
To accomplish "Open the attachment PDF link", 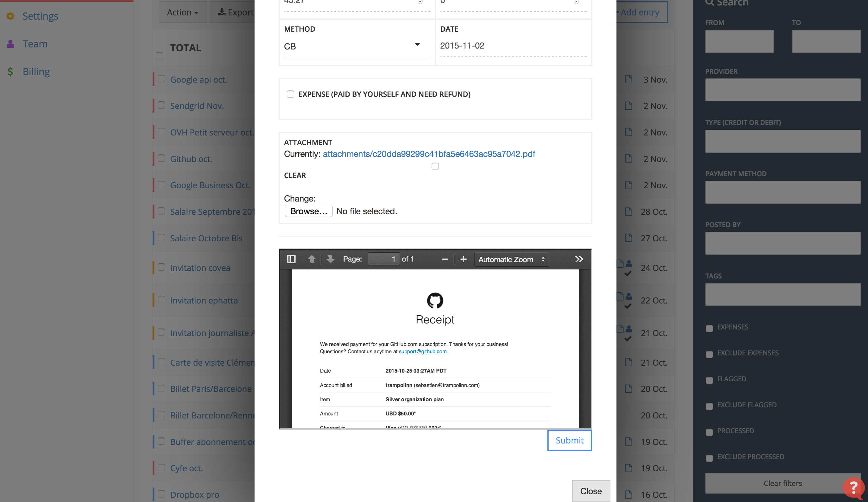I will click(x=429, y=154).
